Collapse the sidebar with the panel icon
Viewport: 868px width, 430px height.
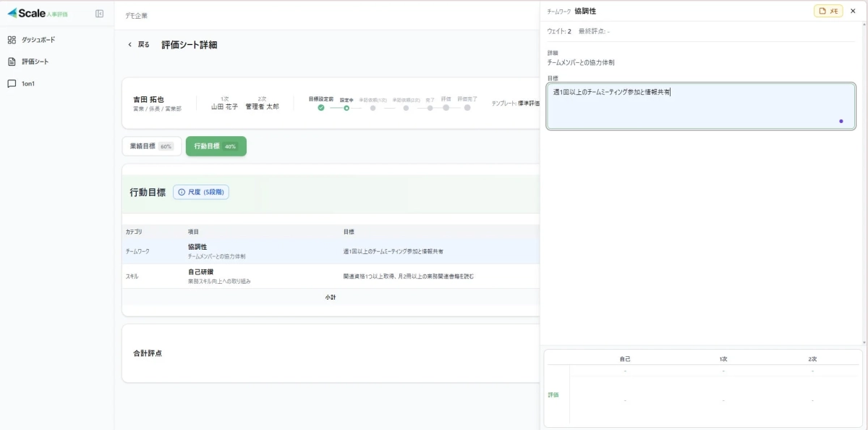pos(99,14)
